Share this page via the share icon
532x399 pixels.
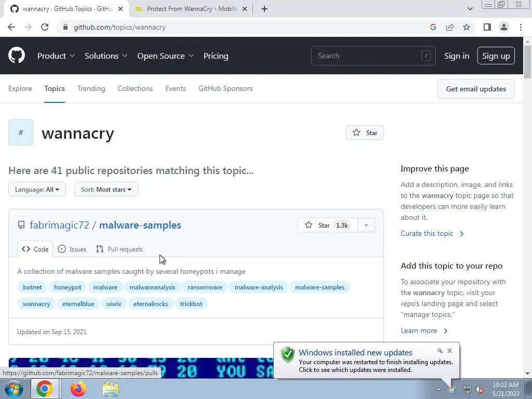coord(450,27)
